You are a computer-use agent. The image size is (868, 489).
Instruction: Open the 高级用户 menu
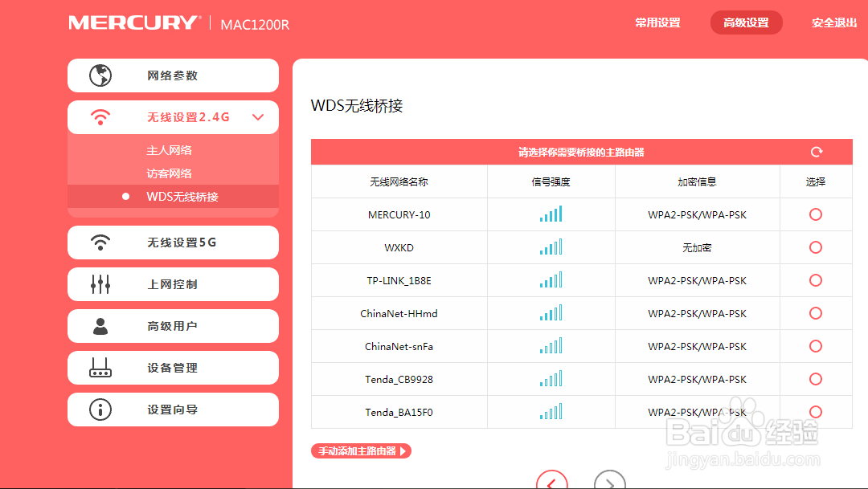pos(173,326)
